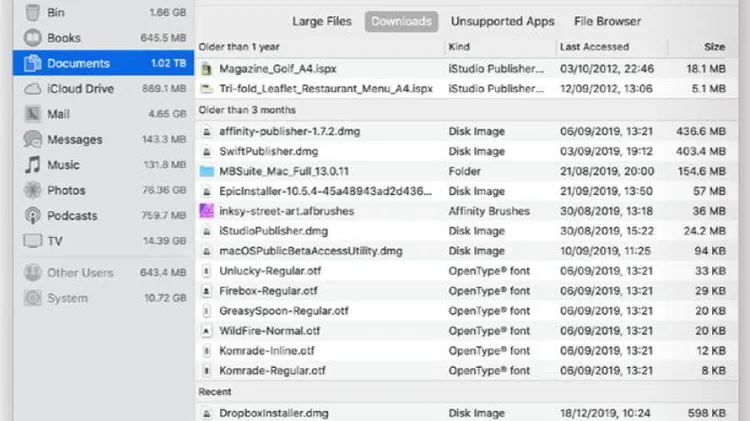Screen dimensions: 750x421
Task: Select the Mail sidebar label
Action: pyautogui.click(x=58, y=114)
